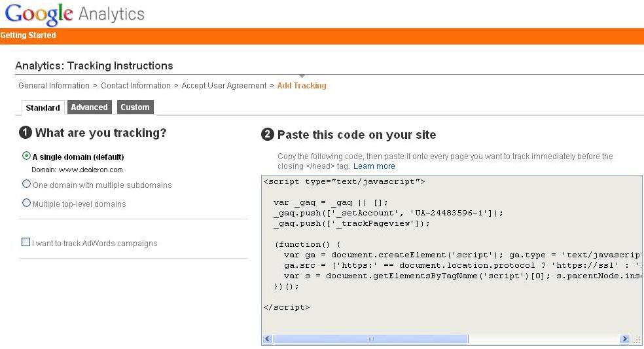Click the '_setAccount' UA-24483596-1 code line
The image size is (644, 349).
(x=388, y=213)
